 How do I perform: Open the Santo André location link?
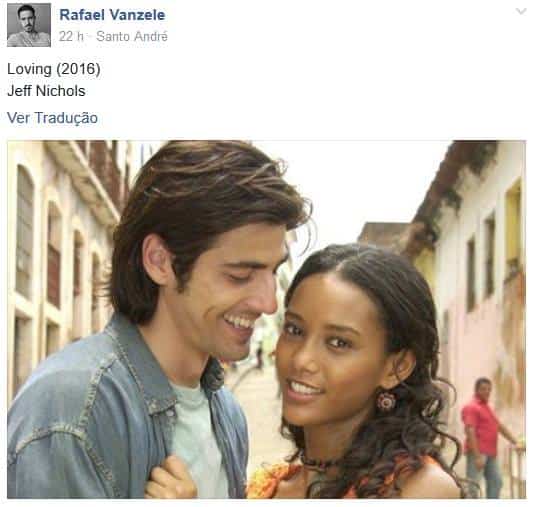(132, 36)
